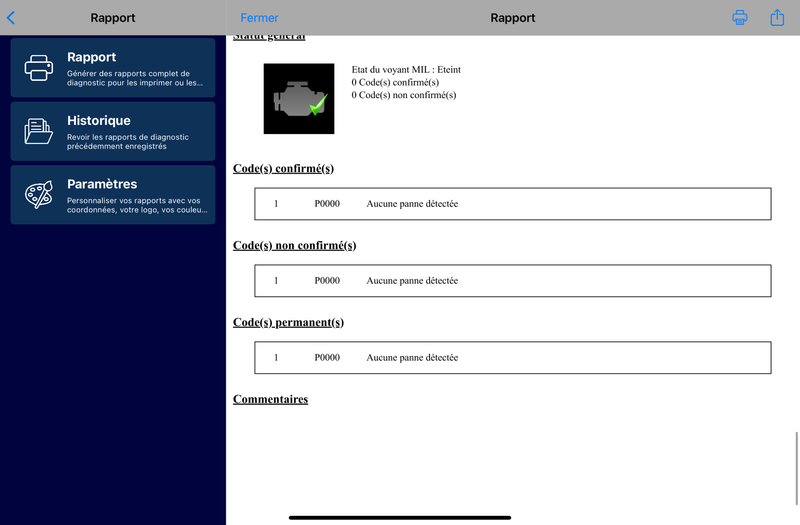Screen dimensions: 800x525
Task: Click the folder icon on the Historique card
Action: tap(39, 131)
